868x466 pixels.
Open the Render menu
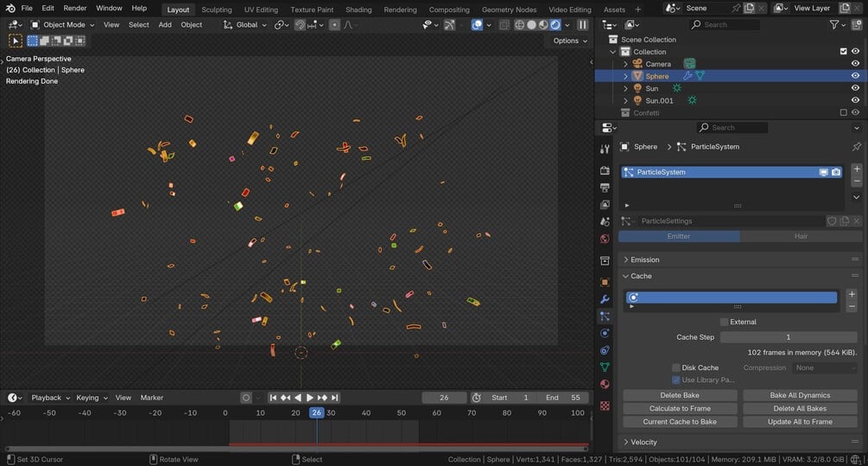pos(75,8)
